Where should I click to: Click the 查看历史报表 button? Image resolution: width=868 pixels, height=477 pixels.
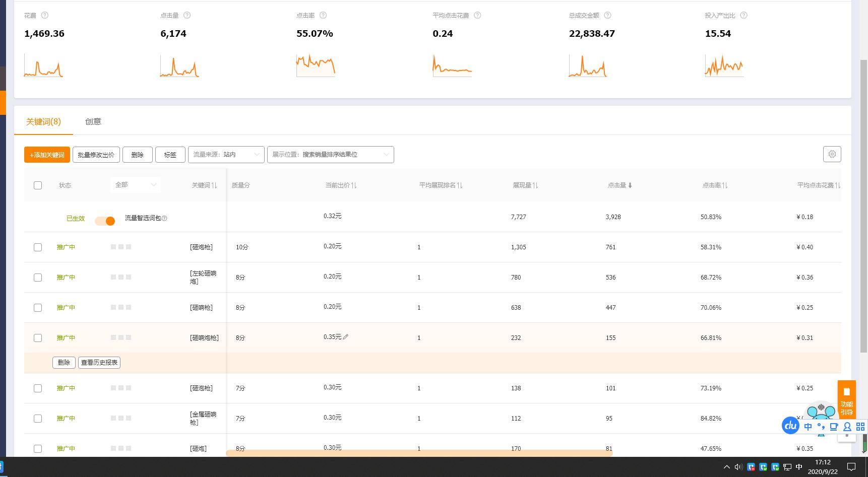(99, 363)
